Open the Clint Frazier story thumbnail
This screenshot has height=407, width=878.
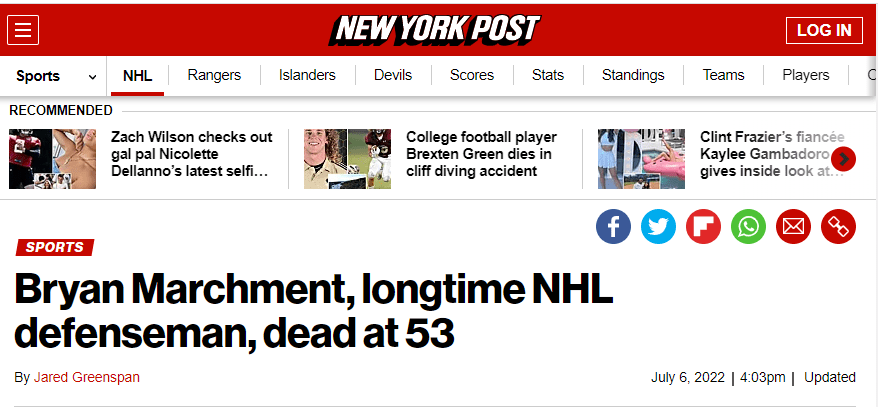(x=641, y=159)
